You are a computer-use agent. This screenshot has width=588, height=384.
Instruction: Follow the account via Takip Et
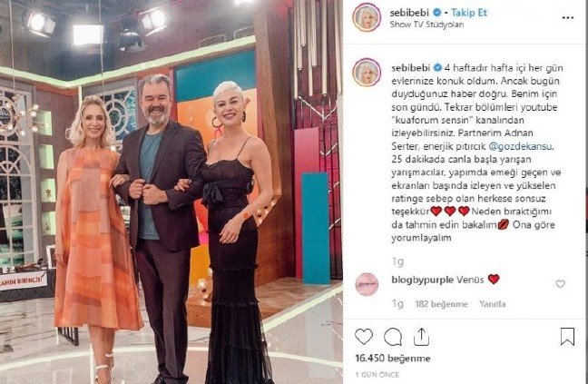(469, 13)
